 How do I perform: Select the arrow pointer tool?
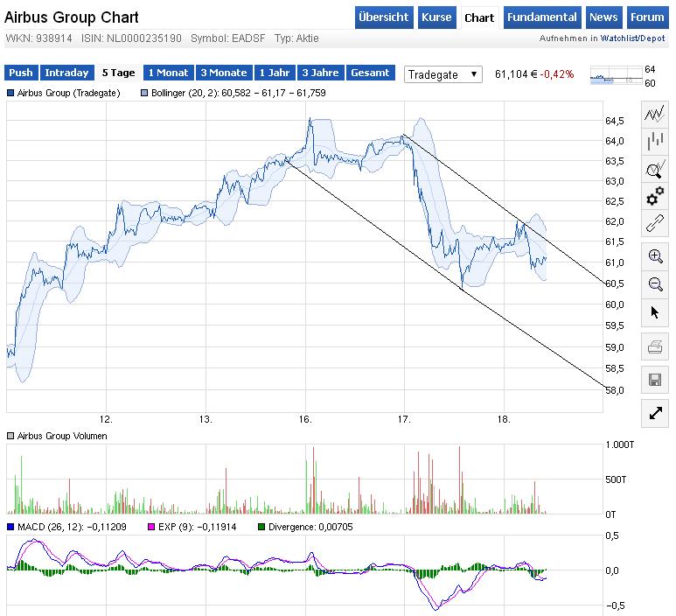tap(654, 312)
